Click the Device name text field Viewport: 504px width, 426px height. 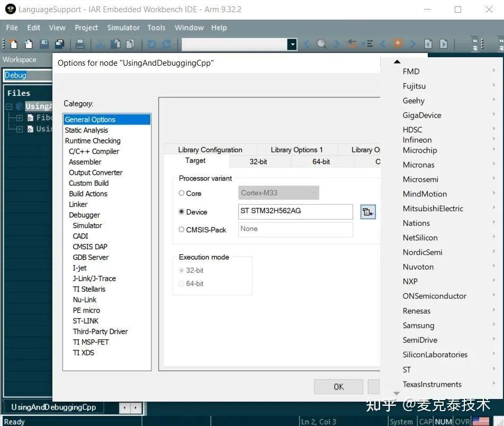(x=295, y=211)
